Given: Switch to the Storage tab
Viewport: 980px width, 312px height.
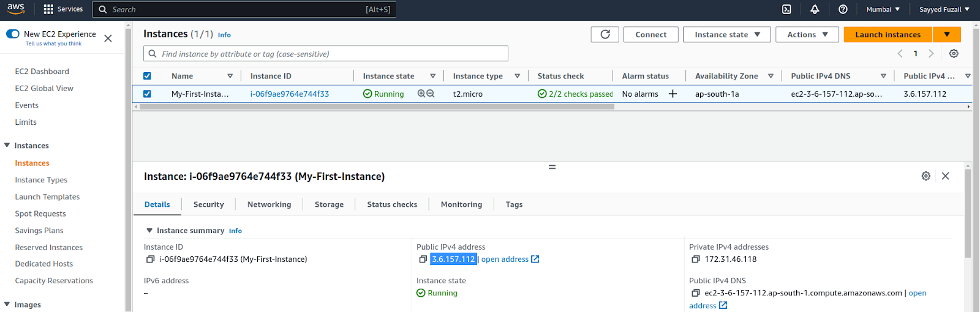Looking at the screenshot, I should coord(329,204).
